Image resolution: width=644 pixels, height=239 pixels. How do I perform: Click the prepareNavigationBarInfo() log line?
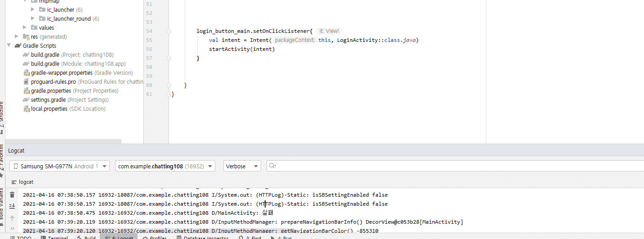243,222
